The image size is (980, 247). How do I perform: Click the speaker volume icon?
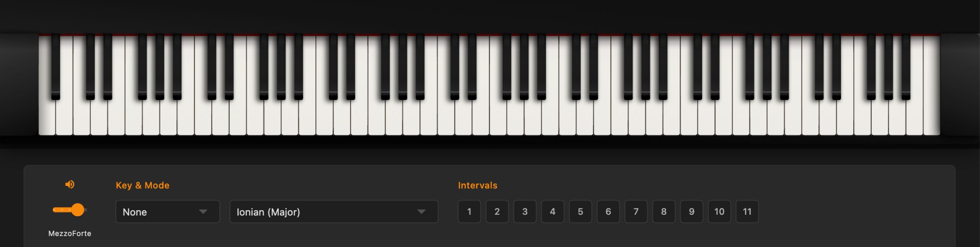(70, 184)
